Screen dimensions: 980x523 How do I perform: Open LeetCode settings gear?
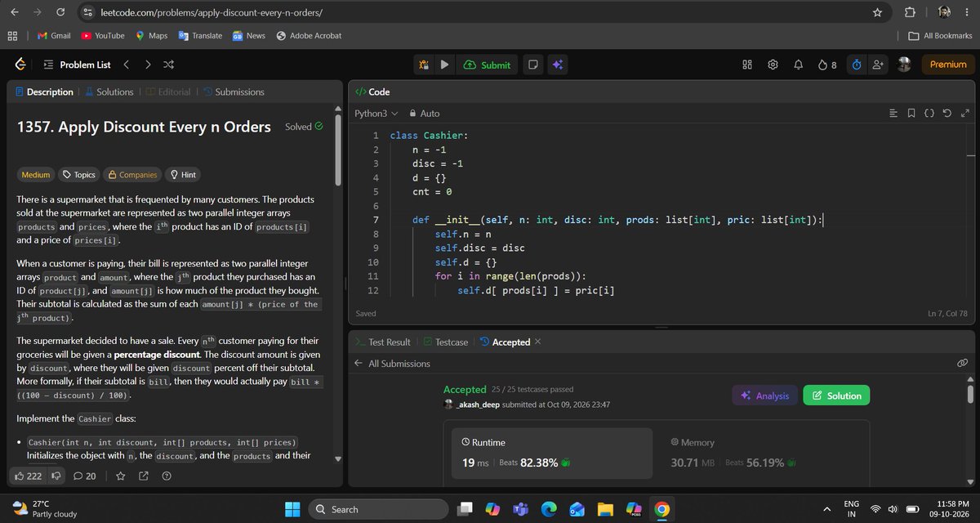773,65
